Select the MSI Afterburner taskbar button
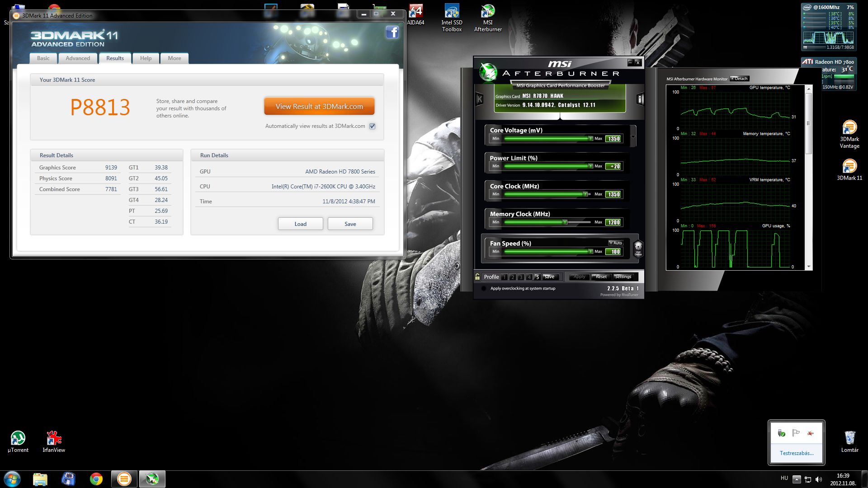The width and height of the screenshot is (868, 488). (152, 479)
